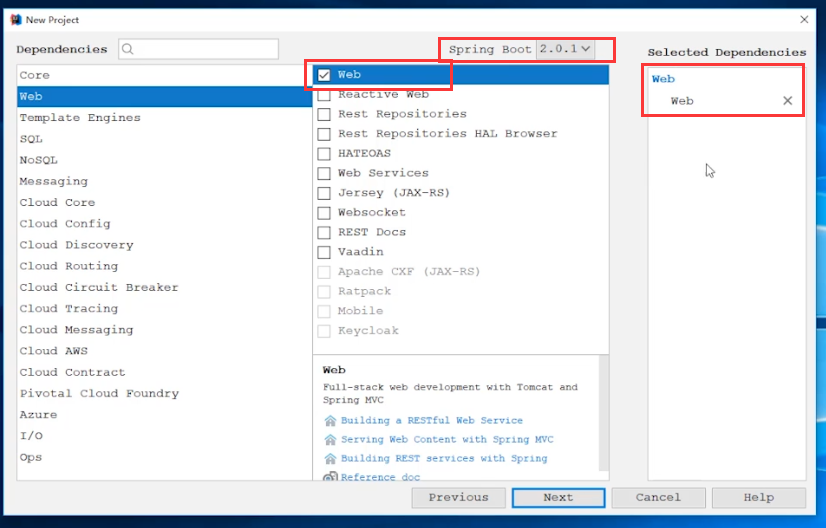Click the home icon beside RESTful Web Service
Viewport: 826px width, 528px height.
click(330, 421)
